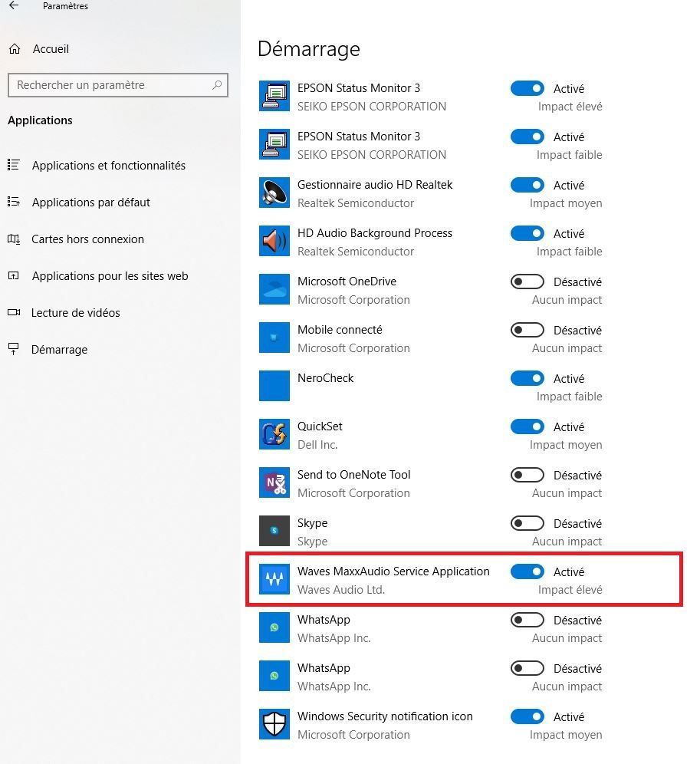Click the Windows Security notification icon label
The image size is (700, 764).
385,716
